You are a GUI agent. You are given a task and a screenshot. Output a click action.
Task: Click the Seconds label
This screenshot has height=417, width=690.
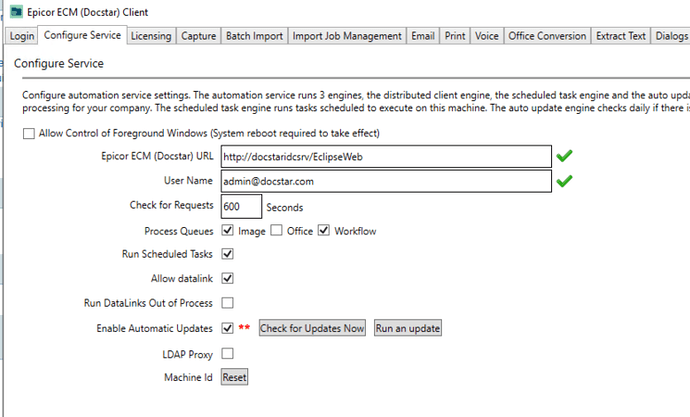285,207
